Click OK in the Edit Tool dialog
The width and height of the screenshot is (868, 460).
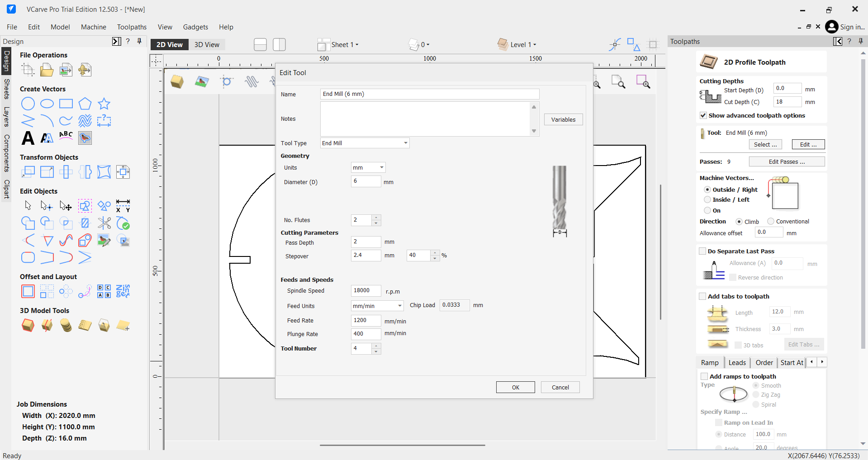[x=516, y=387]
